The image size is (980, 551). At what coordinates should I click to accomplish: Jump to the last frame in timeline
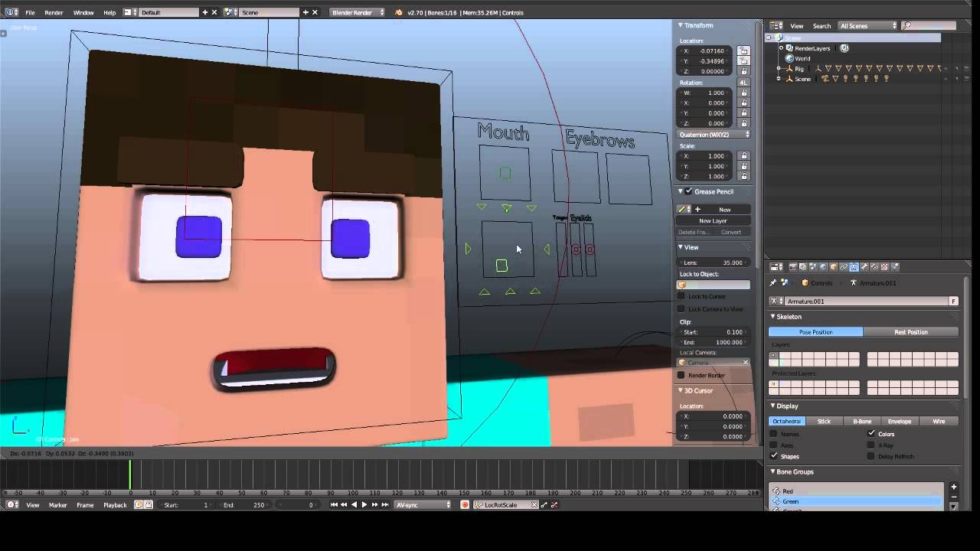tap(384, 505)
